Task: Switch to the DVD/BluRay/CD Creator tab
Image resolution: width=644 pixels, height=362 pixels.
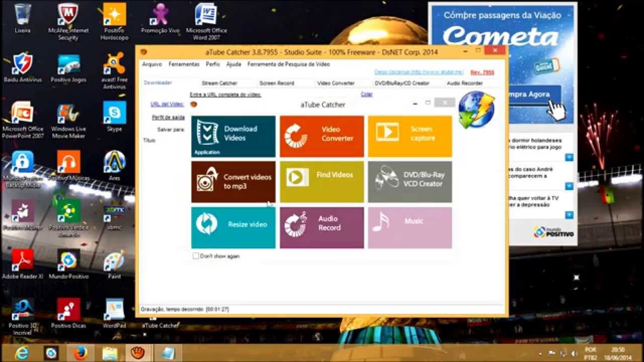Action: tap(403, 83)
